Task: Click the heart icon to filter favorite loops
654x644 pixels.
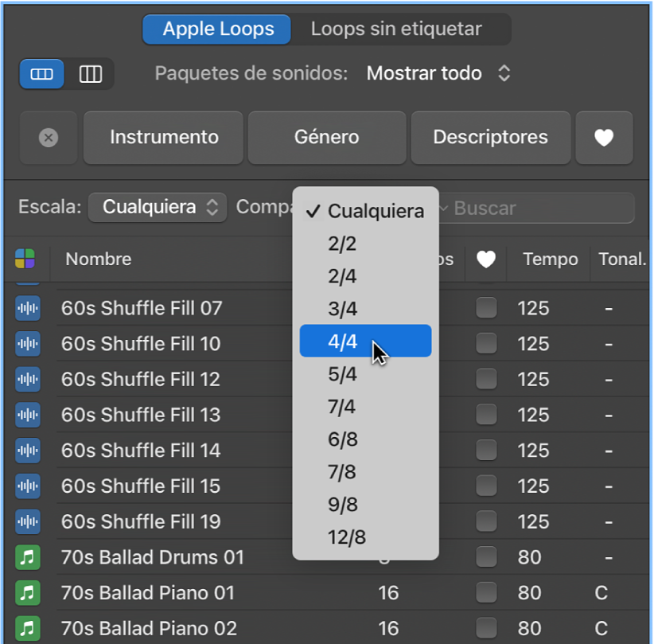Action: (x=604, y=137)
